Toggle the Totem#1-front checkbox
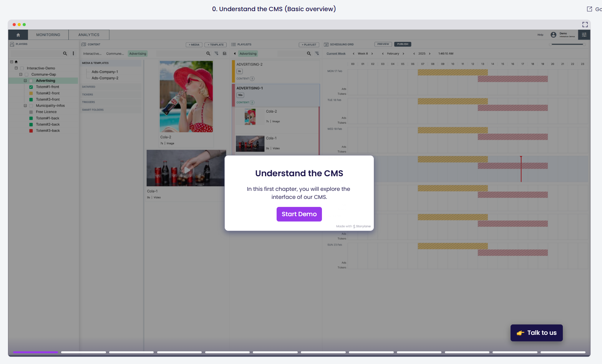 pyautogui.click(x=31, y=87)
